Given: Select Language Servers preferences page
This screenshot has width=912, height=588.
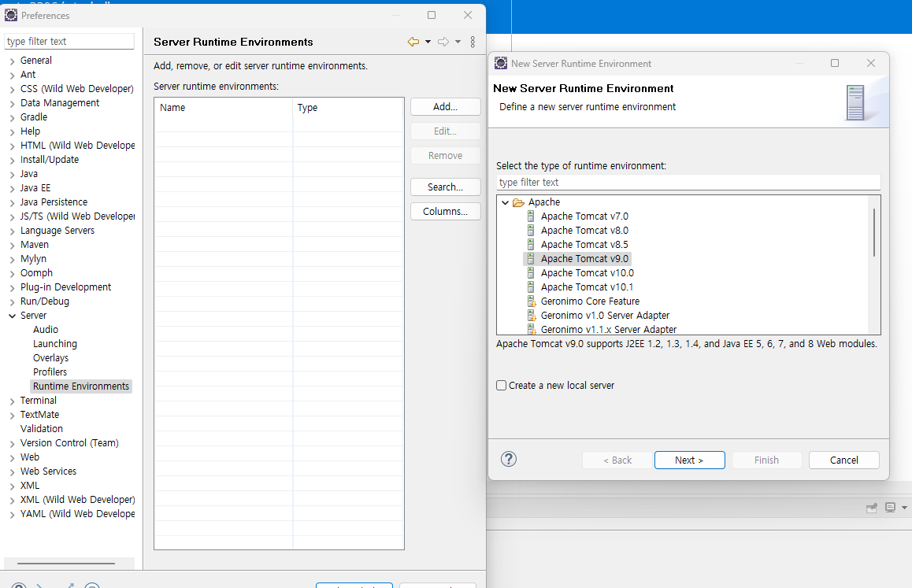Looking at the screenshot, I should coord(57,231).
